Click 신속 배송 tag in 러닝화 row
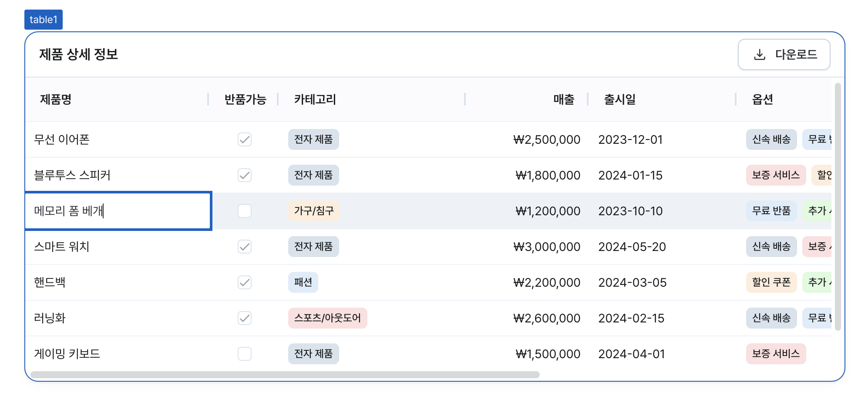 pyautogui.click(x=771, y=318)
